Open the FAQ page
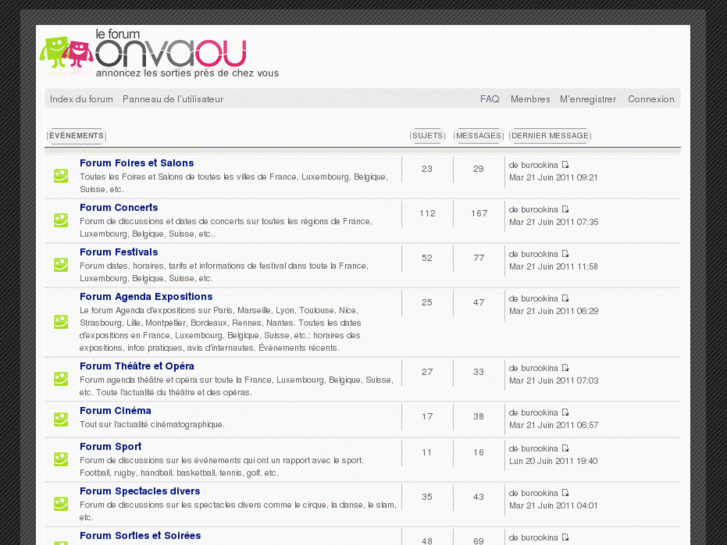Image resolution: width=727 pixels, height=545 pixels. [490, 99]
